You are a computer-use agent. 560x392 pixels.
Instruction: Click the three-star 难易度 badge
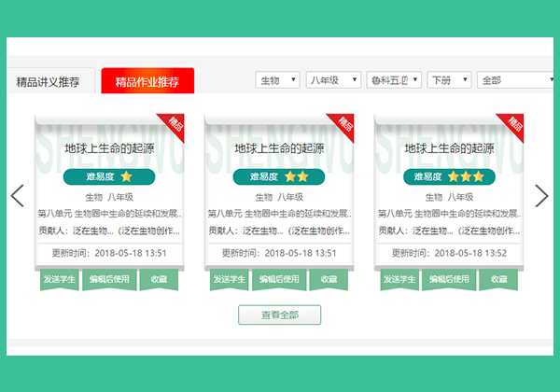point(449,176)
